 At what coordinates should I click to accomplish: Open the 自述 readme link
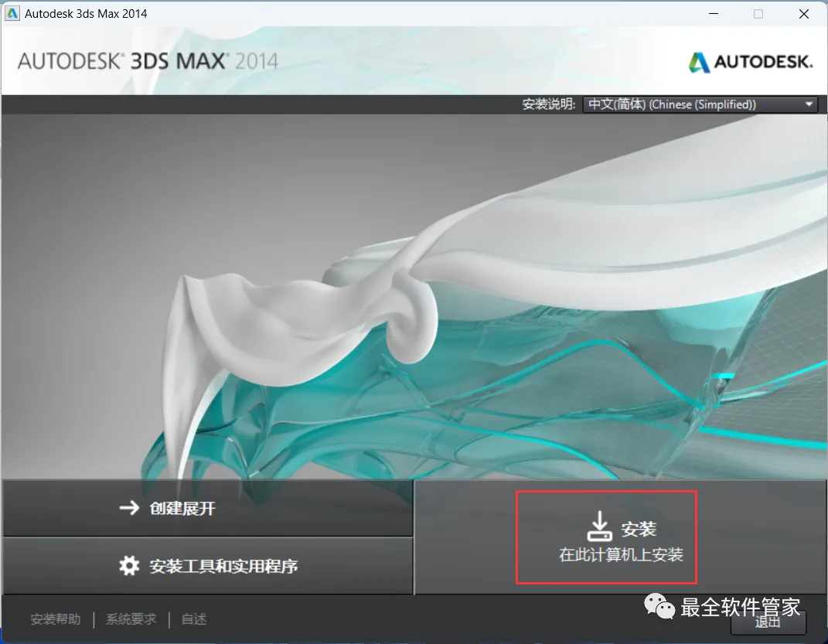194,619
